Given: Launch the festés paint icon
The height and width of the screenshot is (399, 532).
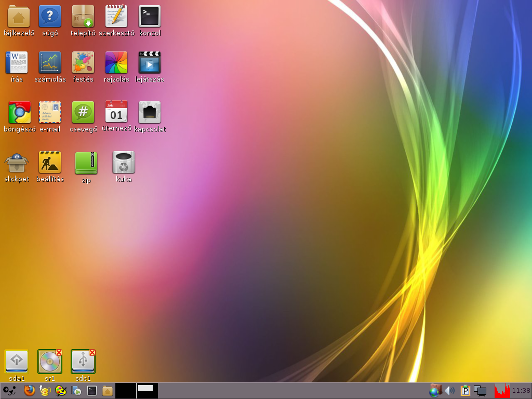Looking at the screenshot, I should click(x=83, y=62).
